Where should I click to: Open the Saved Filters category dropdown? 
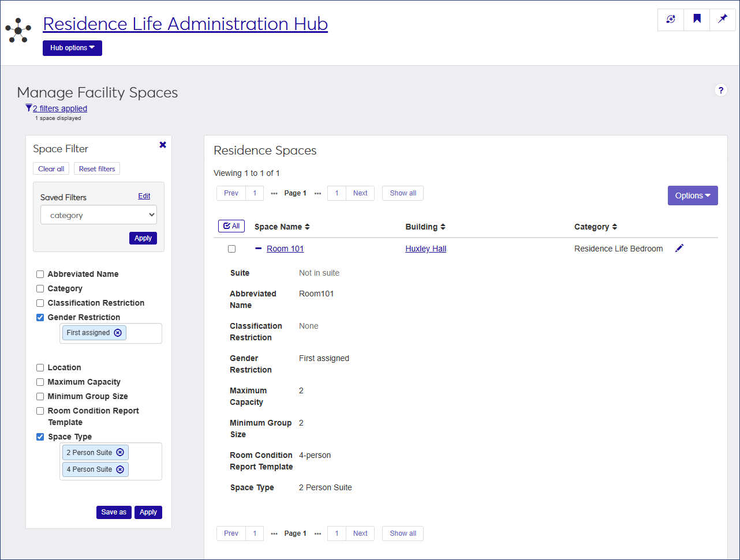(98, 215)
